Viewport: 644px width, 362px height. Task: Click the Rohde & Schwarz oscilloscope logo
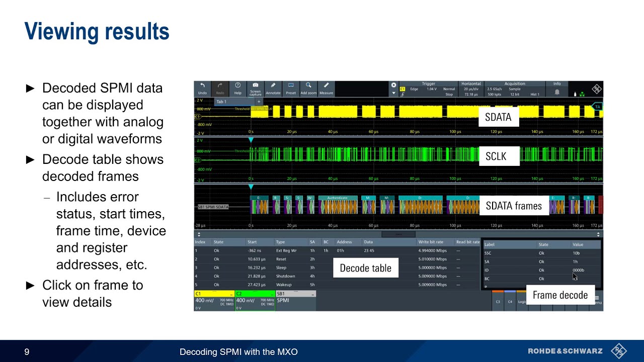point(596,89)
